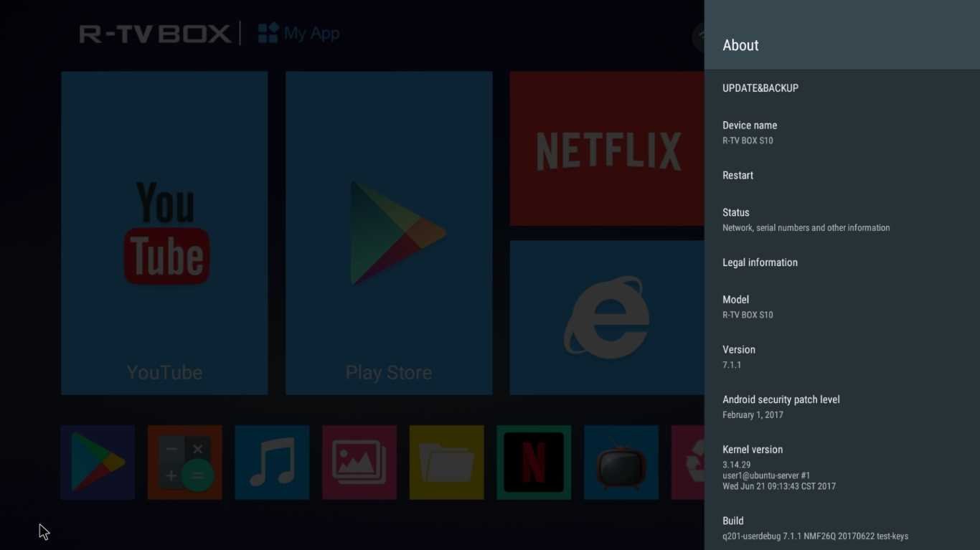Open the Gallery pictures app icon
The width and height of the screenshot is (980, 550).
[x=359, y=463]
